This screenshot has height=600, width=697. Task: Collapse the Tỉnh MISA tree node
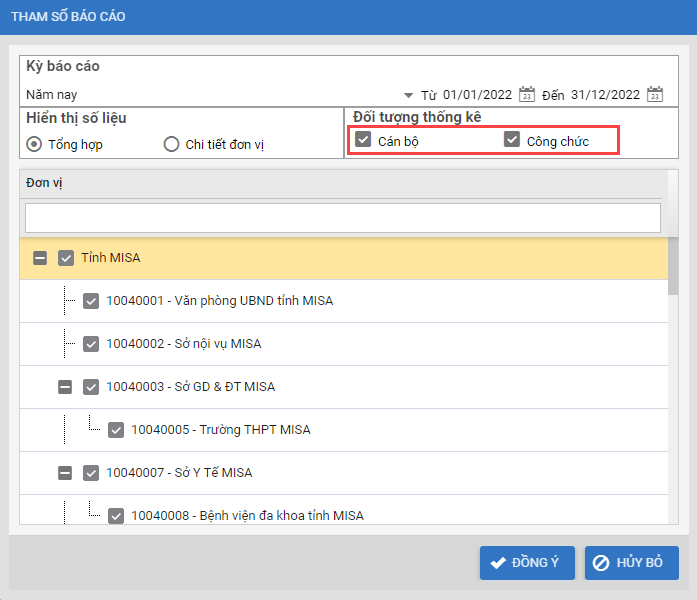40,258
